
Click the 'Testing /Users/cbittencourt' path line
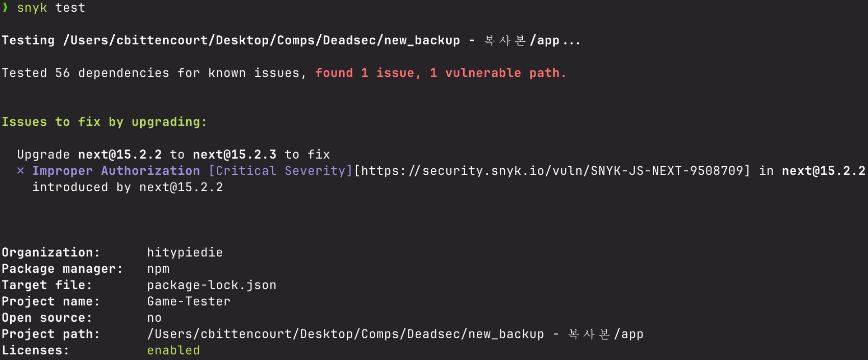(291, 40)
